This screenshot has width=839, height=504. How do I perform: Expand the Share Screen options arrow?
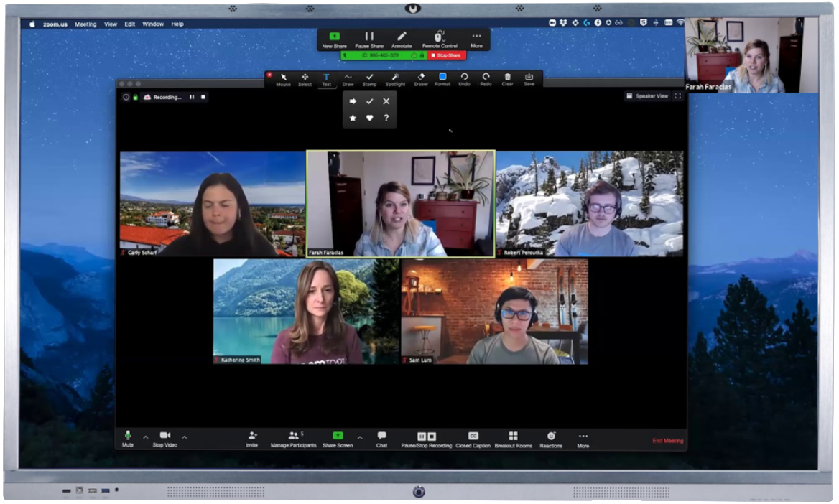(360, 437)
